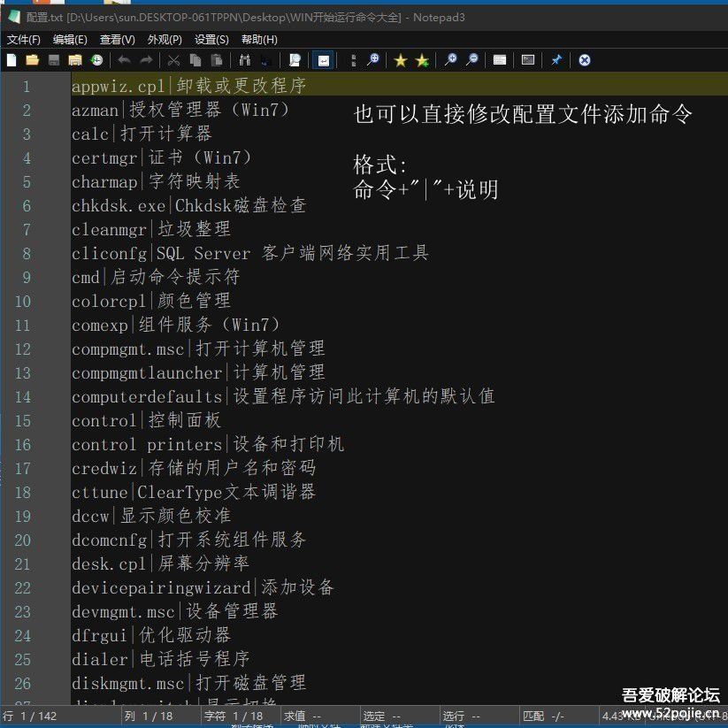Click the line 'computerdefaults|设置程序访问此计算机的默认值'
Viewport: 728px width, 728px height.
pos(283,396)
